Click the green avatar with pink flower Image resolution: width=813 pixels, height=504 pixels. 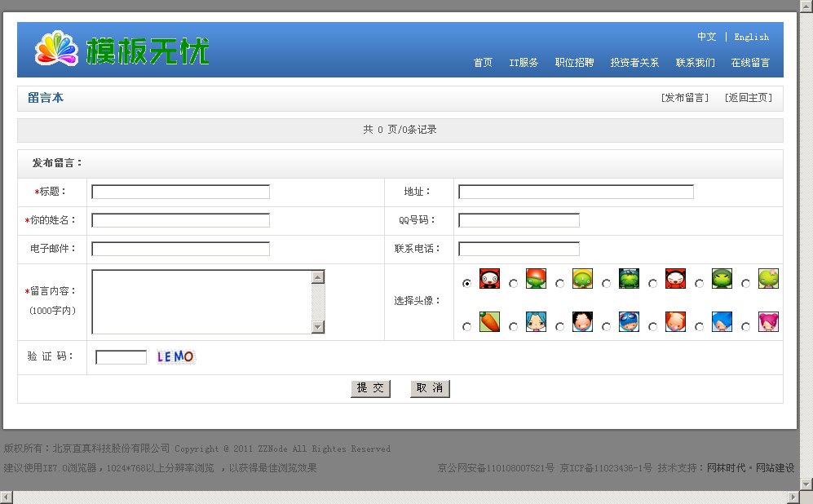768,279
